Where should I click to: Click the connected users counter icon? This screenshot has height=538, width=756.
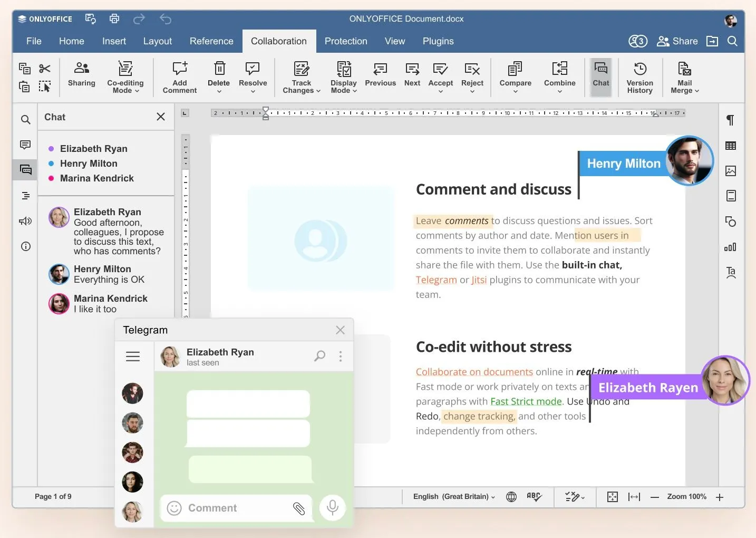(638, 41)
